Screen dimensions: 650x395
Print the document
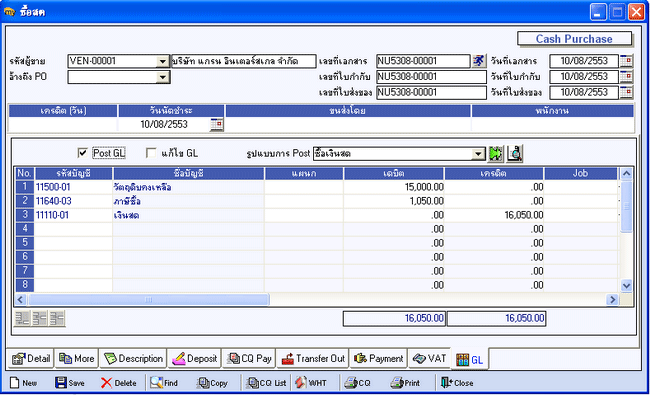[x=405, y=383]
